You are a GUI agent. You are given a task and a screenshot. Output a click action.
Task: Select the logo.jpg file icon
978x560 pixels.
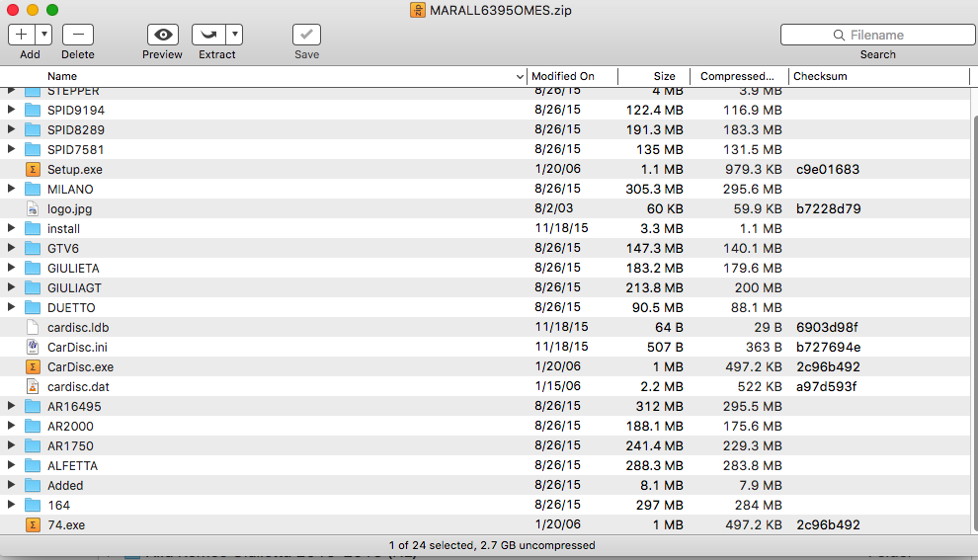[x=33, y=209]
